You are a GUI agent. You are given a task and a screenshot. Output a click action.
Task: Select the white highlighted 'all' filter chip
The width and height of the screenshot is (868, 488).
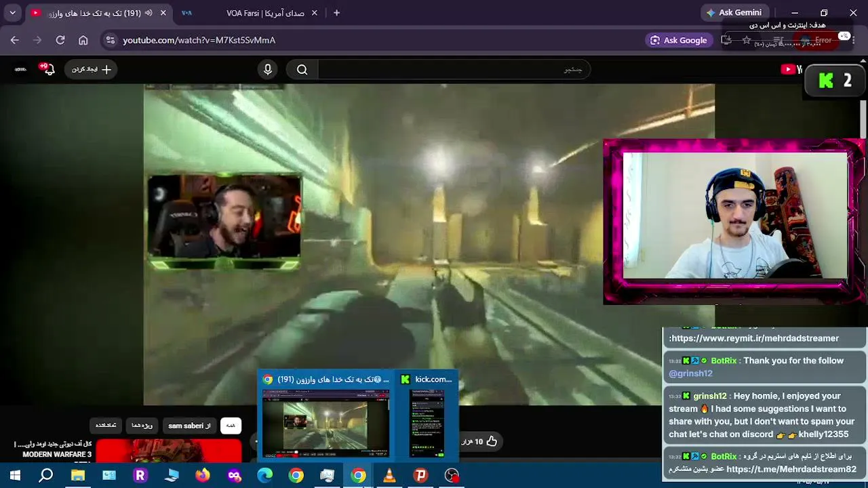231,426
